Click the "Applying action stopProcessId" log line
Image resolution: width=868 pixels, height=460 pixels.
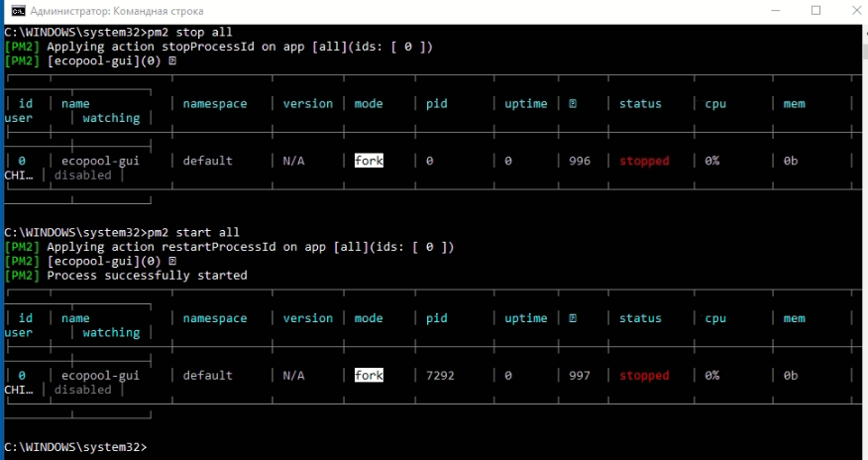point(218,47)
